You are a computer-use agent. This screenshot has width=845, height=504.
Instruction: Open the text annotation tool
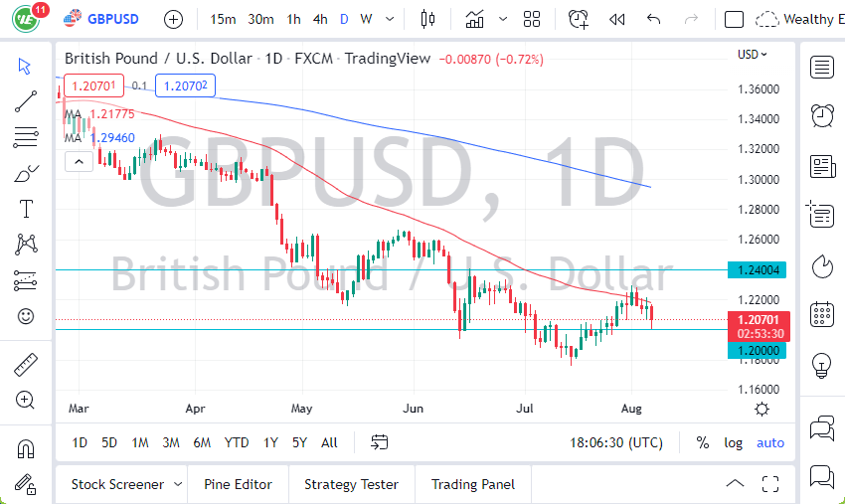pyautogui.click(x=26, y=209)
